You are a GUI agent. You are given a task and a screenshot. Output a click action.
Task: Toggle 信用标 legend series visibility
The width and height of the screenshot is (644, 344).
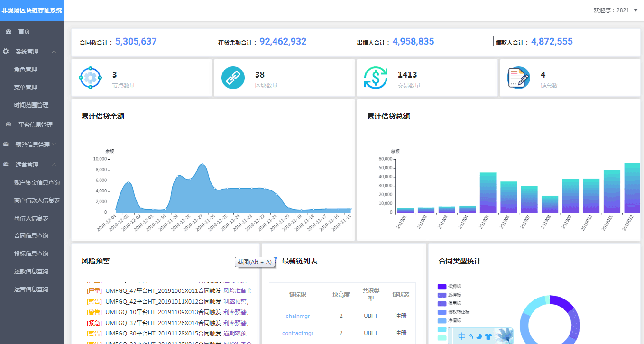tap(449, 303)
